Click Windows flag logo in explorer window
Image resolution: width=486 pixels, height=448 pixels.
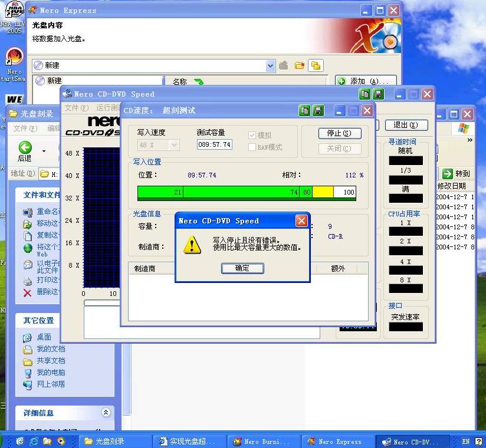point(464,128)
